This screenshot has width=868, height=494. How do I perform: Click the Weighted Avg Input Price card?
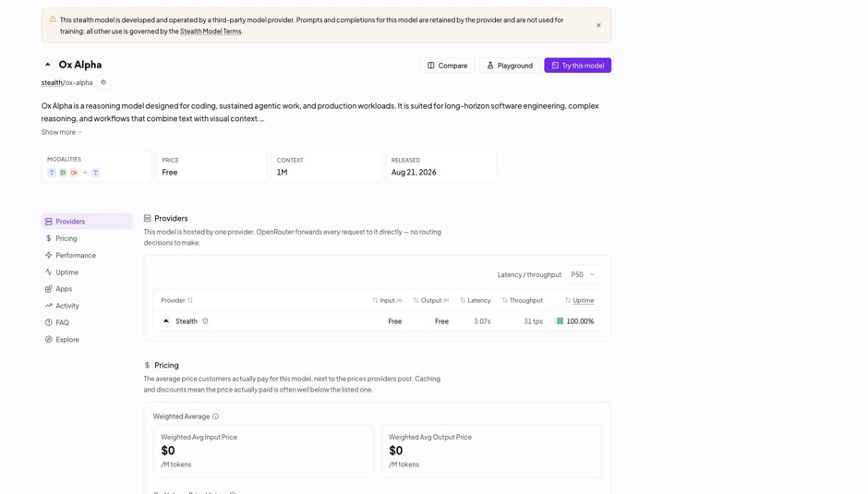pos(263,451)
